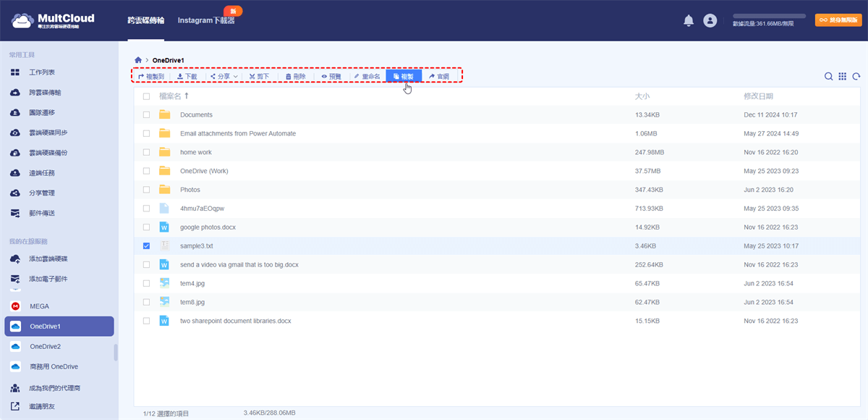This screenshot has width=868, height=420.
Task: Check the Photos folder checkbox
Action: [x=146, y=190]
